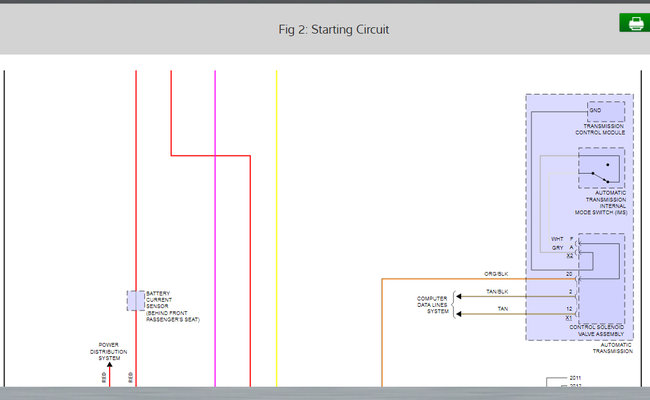650x400 pixels.
Task: Select the 'Fig 2: Starting Circuit' title
Action: pos(334,30)
